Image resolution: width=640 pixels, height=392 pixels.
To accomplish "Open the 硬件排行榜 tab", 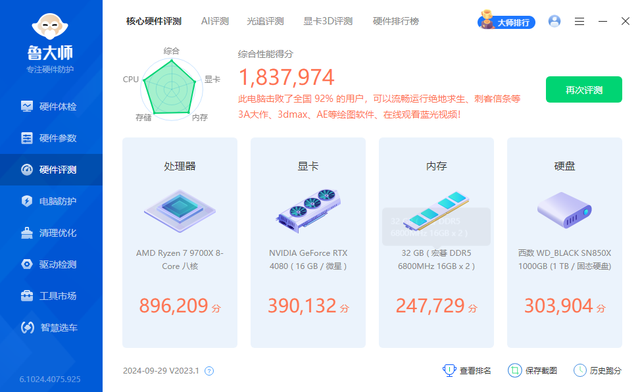I will tap(396, 21).
